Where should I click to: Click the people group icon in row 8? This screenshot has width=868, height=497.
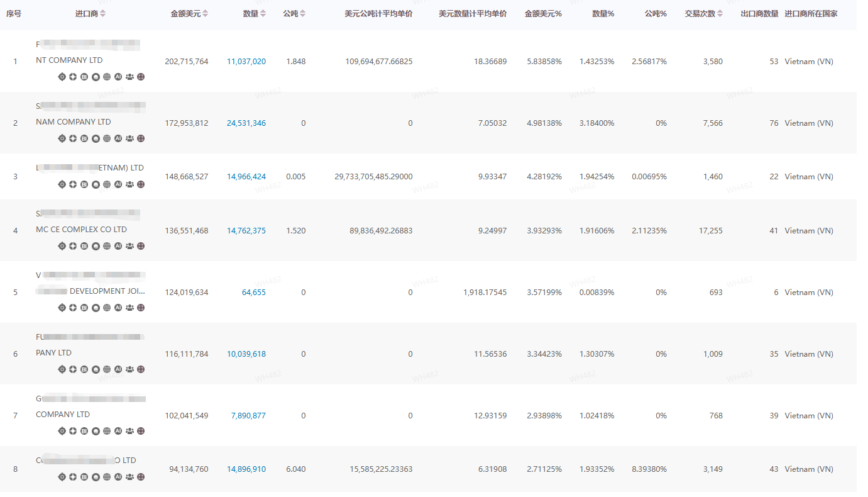click(129, 477)
